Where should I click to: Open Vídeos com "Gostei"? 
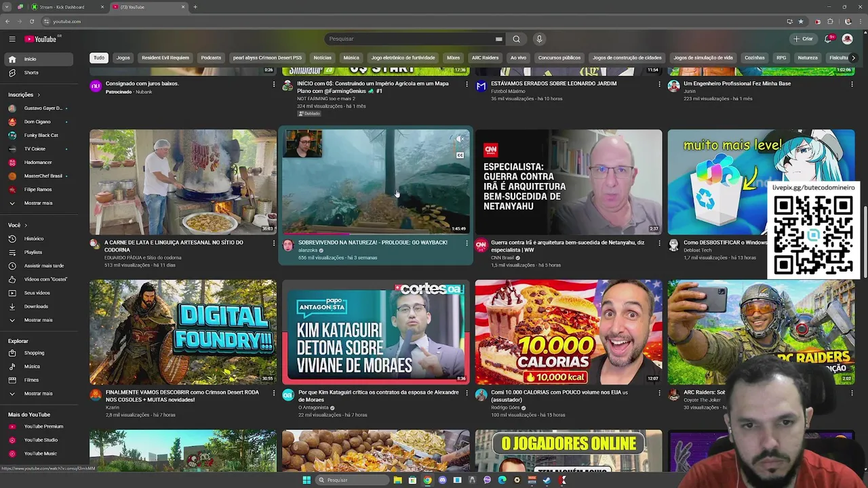coord(38,279)
